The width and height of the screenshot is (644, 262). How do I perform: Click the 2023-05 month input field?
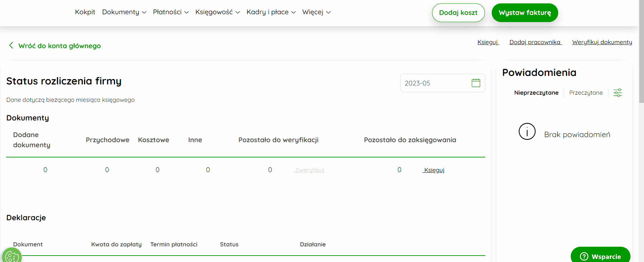pos(443,83)
